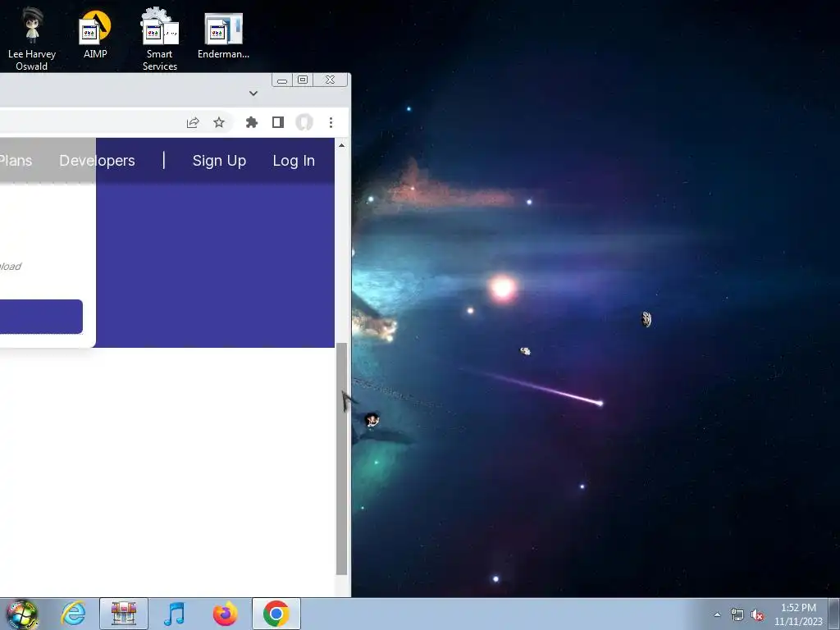
Task: Click the Show desktop strip
Action: coord(834,614)
